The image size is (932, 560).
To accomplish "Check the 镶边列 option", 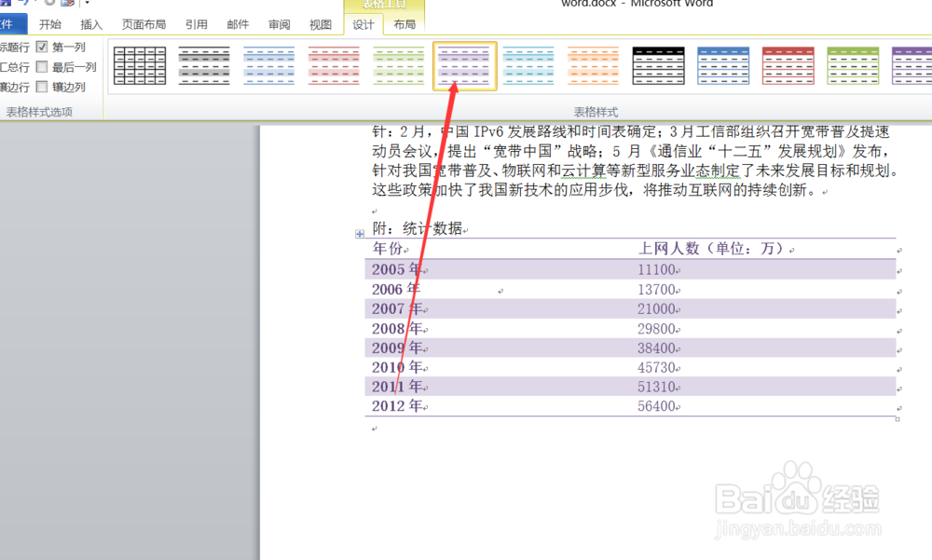I will point(41,86).
